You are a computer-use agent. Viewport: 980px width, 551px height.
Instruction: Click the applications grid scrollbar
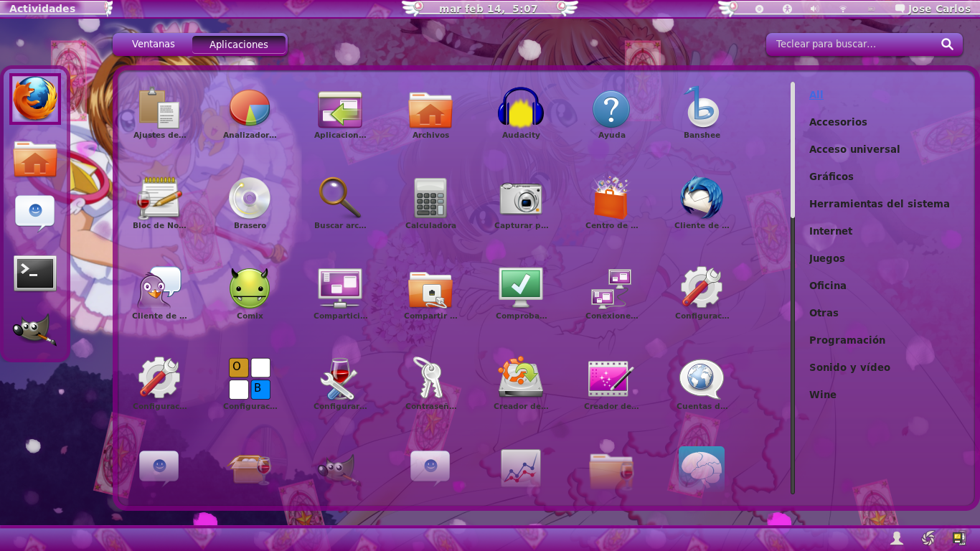tap(793, 287)
